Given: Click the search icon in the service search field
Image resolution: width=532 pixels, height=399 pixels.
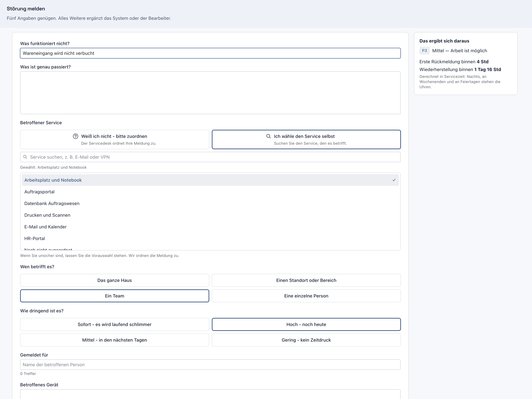Looking at the screenshot, I should tap(25, 157).
